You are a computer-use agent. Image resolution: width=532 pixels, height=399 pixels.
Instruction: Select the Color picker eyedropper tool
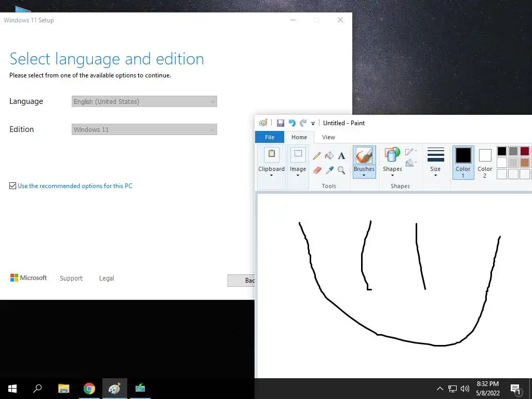click(x=329, y=170)
